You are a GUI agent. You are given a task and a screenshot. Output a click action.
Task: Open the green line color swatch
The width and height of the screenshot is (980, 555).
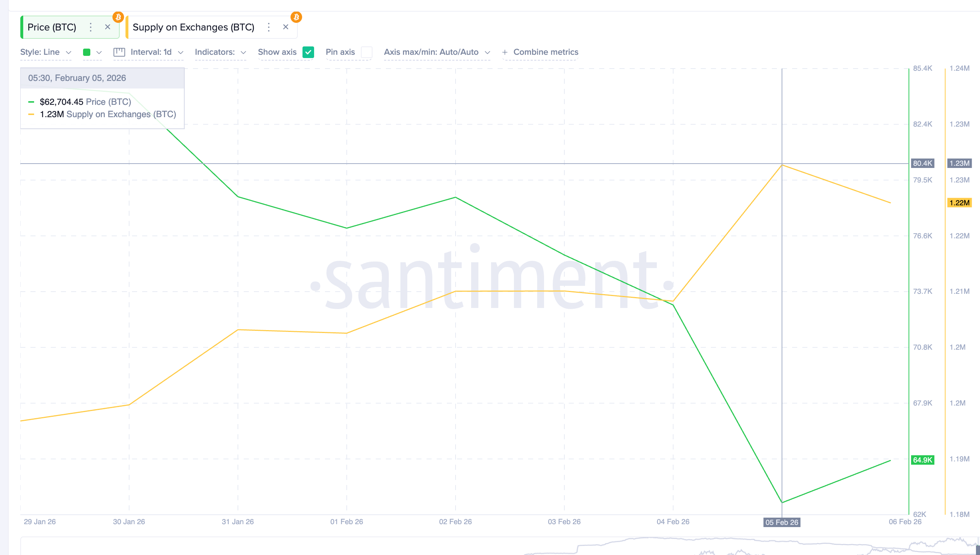87,52
